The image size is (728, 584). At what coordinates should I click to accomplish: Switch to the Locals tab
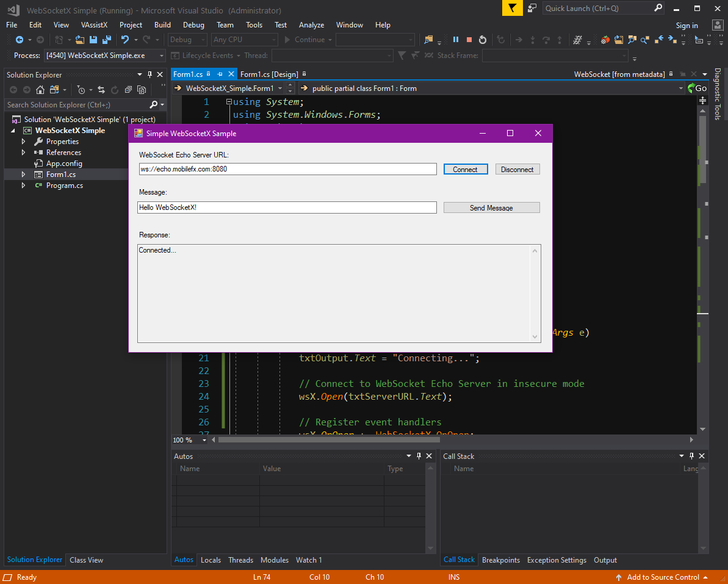tap(211, 560)
